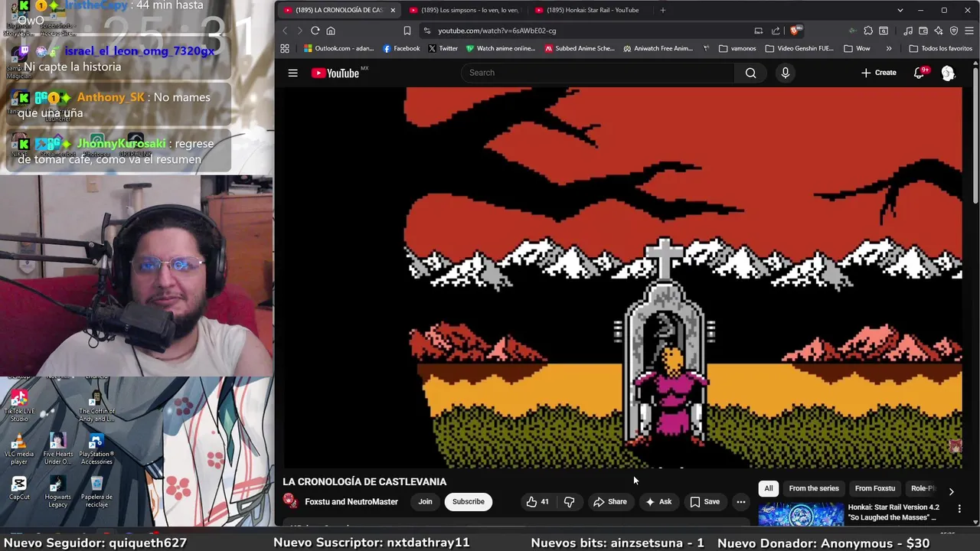Select the All filter chip
Screen dimensions: 980x551
769,488
